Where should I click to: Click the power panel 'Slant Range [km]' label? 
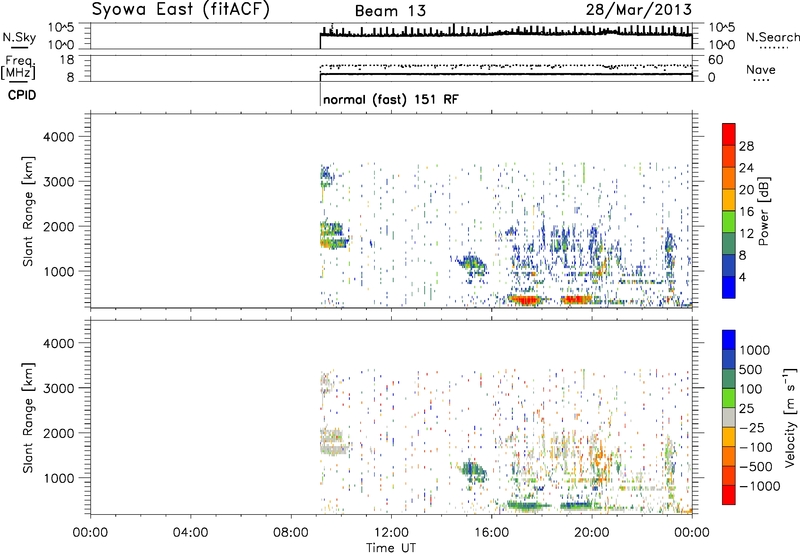coord(28,211)
